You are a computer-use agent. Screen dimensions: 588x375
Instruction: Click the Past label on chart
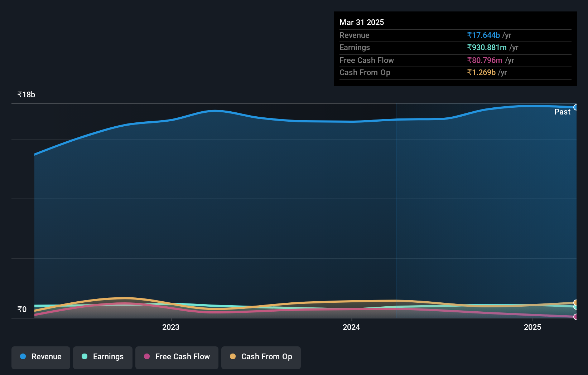tap(562, 112)
